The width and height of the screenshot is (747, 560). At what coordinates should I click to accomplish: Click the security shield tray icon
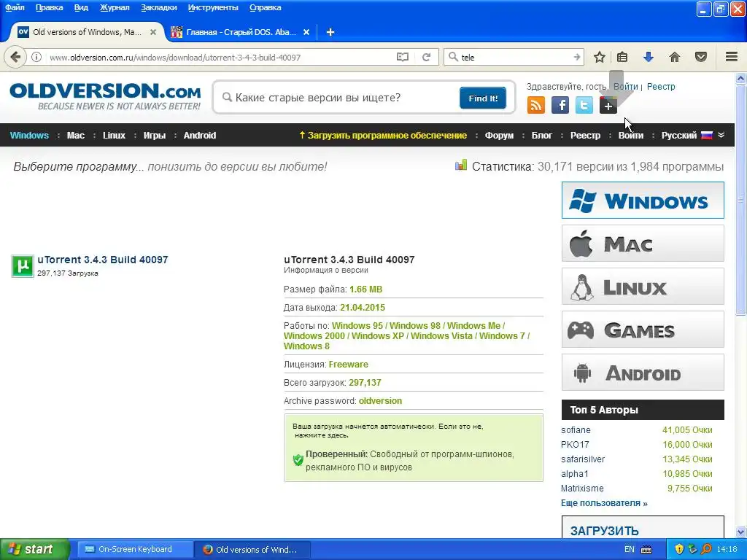click(679, 549)
